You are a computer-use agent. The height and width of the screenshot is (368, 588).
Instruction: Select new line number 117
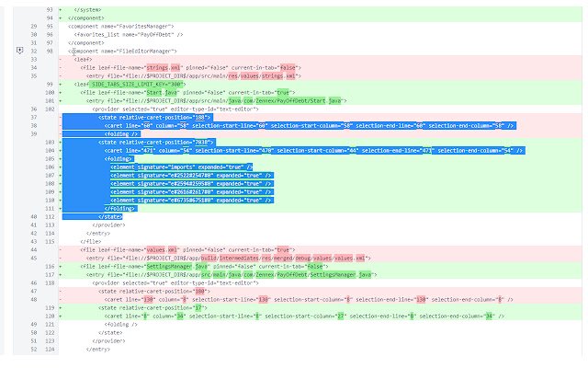click(50, 274)
